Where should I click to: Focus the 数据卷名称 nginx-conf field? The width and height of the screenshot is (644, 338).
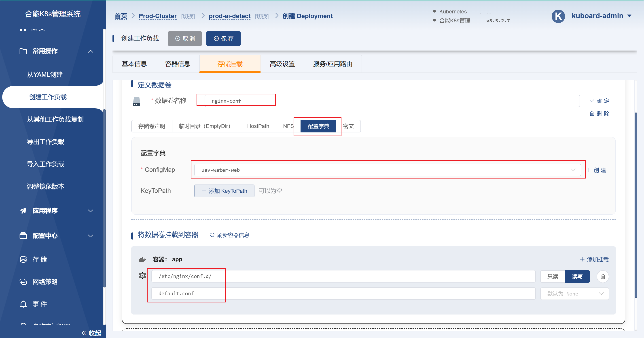[392, 101]
